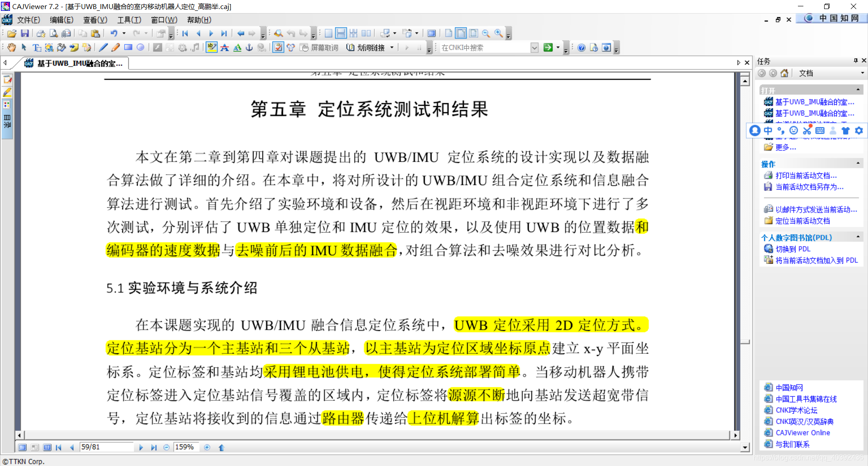Toggle fit-width page view button
The image size is (868, 466).
461,33
